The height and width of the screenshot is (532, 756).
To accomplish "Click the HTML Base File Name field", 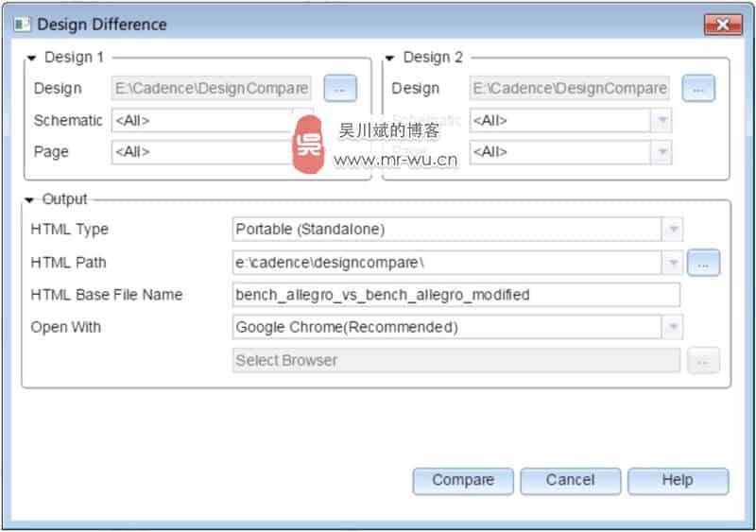I will [455, 295].
